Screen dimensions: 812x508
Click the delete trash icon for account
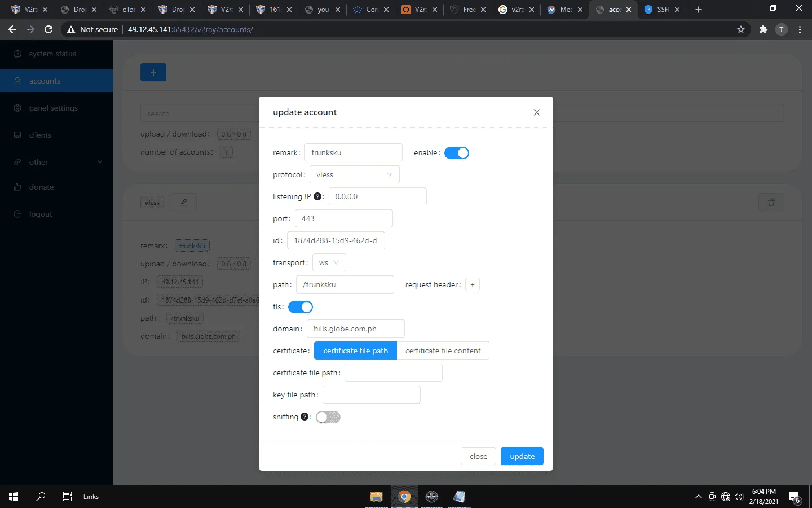click(x=771, y=202)
